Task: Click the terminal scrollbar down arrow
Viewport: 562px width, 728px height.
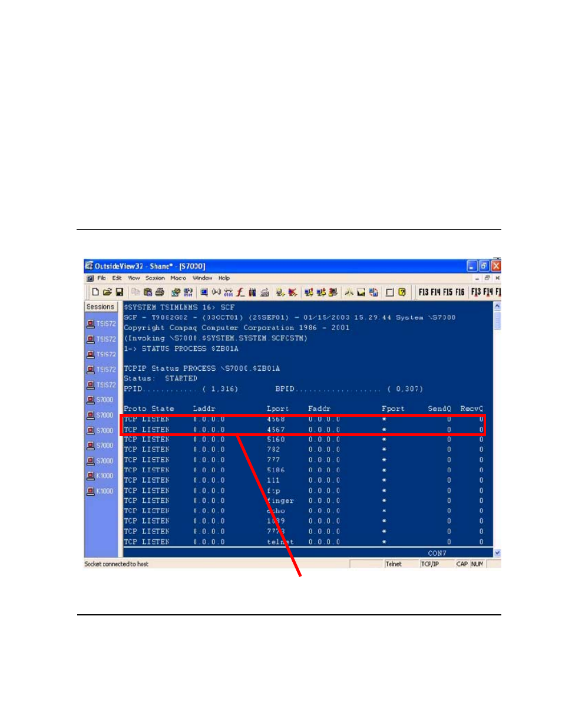Action: click(x=497, y=553)
